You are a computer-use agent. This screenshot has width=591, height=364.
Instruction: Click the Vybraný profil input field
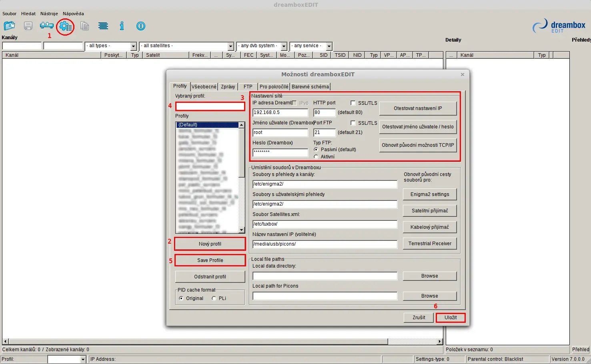point(210,106)
